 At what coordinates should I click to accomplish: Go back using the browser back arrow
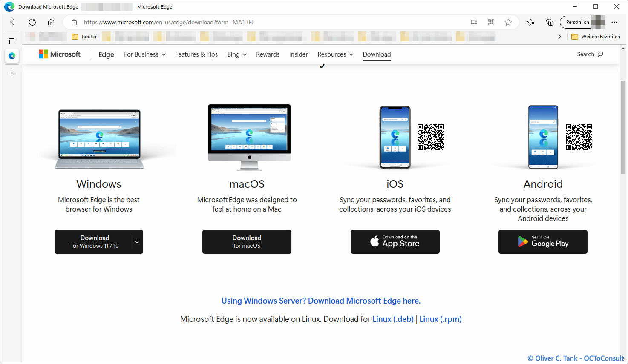click(14, 22)
